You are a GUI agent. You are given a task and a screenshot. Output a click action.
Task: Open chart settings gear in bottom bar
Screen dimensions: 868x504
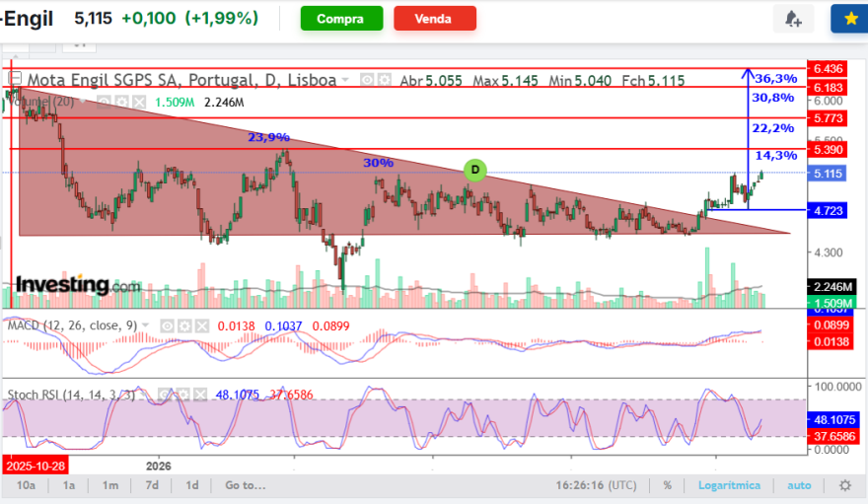pyautogui.click(x=844, y=485)
